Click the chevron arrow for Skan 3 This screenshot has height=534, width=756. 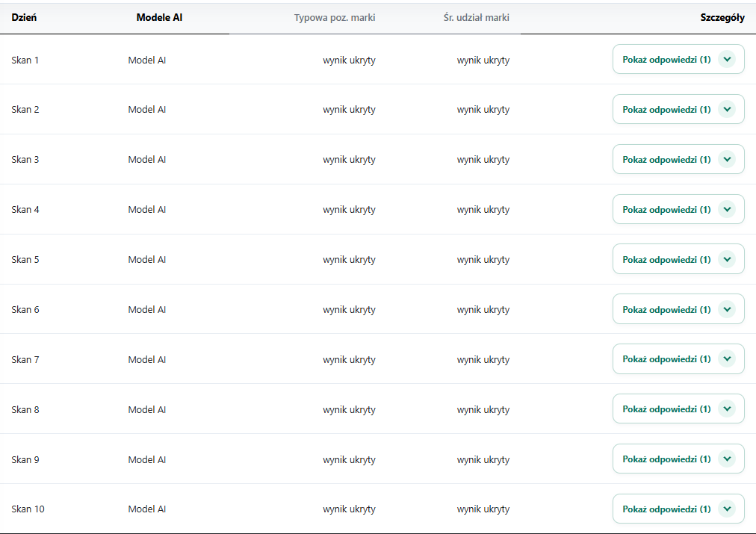[x=727, y=160]
